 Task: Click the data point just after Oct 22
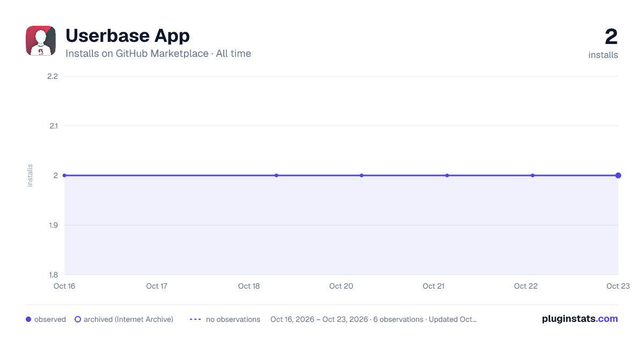[x=532, y=175]
